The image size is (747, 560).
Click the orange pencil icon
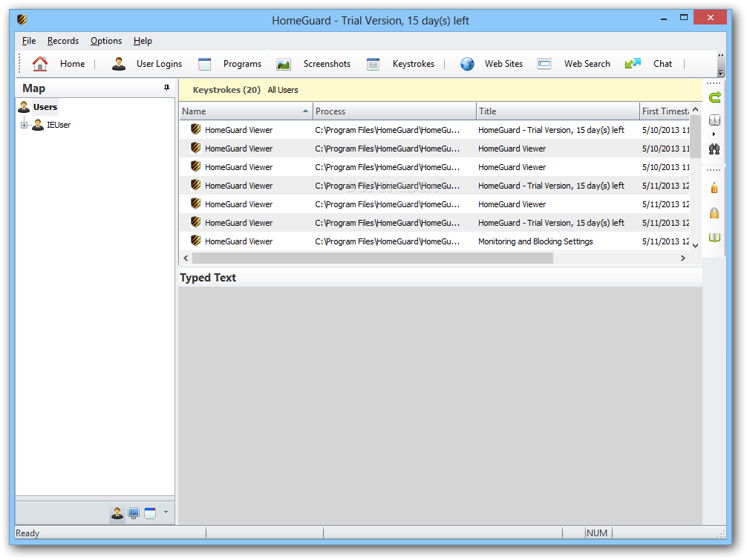click(x=714, y=188)
